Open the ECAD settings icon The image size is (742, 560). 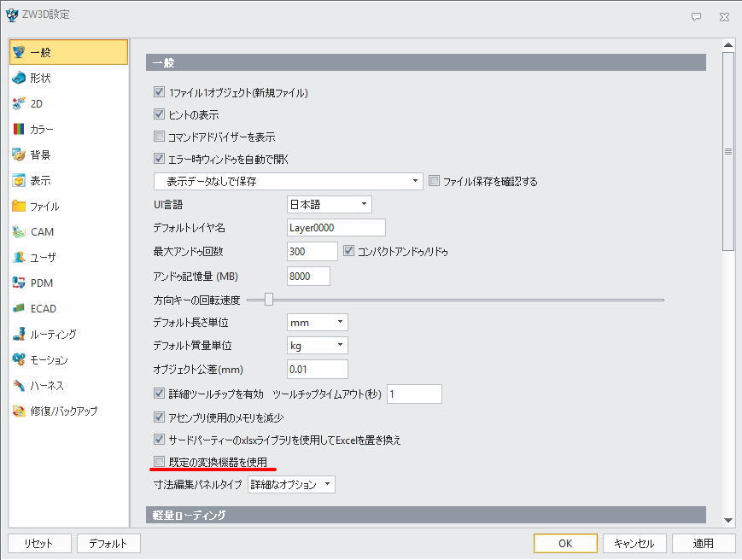18,309
